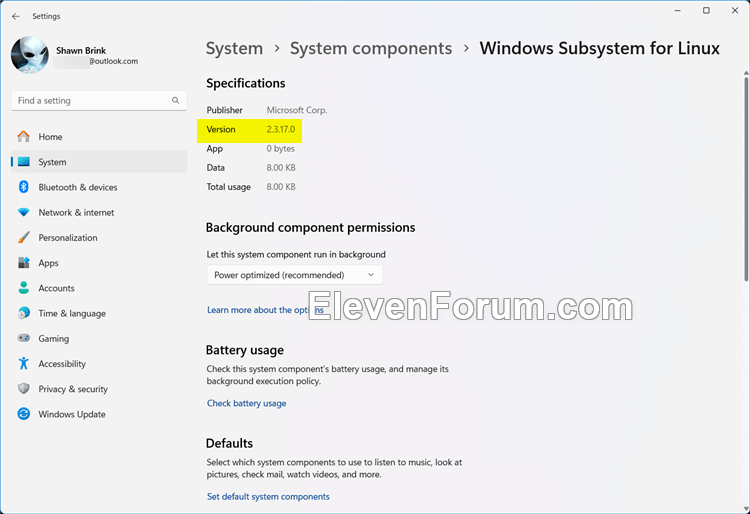Screen dimensions: 750x514
Task: Click the Network wifi icon
Action: click(x=23, y=212)
